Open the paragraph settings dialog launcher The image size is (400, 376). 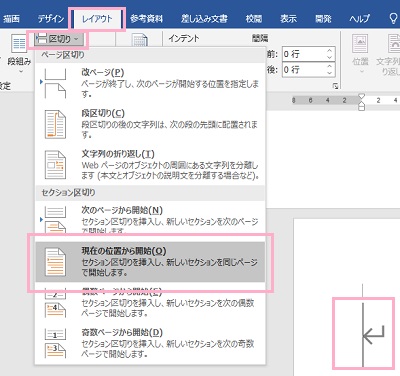coord(335,87)
